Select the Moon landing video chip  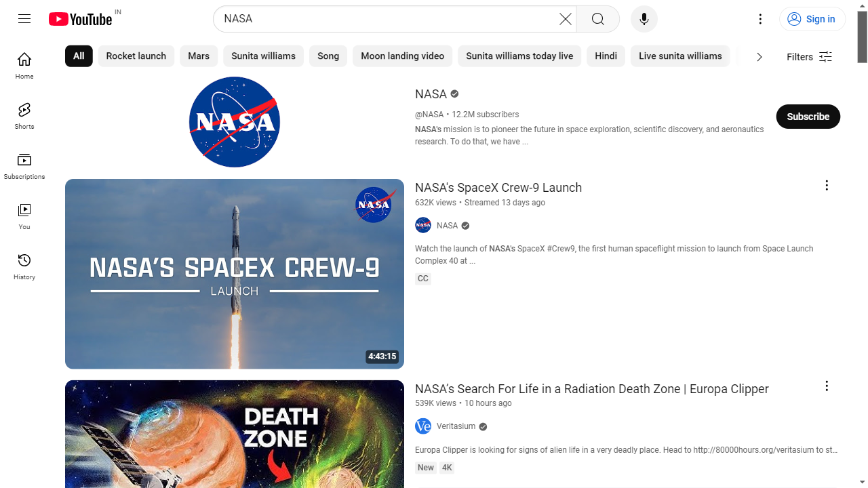coord(402,56)
